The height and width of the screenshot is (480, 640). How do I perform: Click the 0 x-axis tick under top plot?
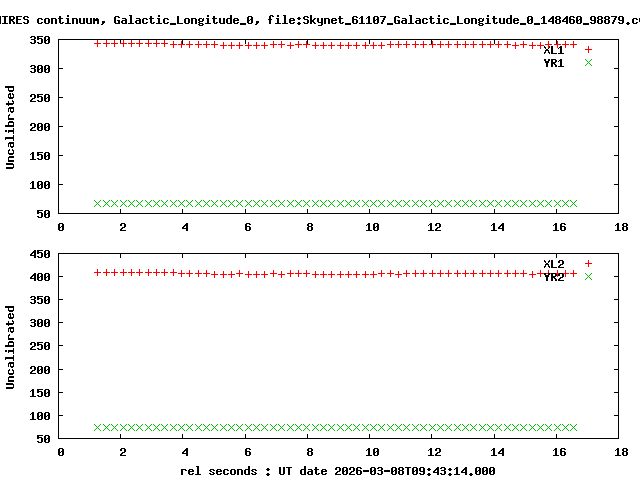click(x=61, y=228)
